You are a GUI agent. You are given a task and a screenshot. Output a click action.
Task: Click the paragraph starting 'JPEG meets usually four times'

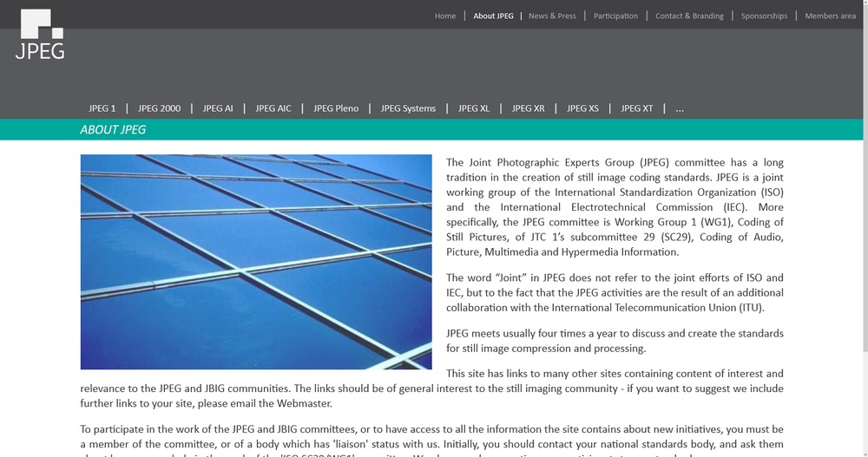615,341
